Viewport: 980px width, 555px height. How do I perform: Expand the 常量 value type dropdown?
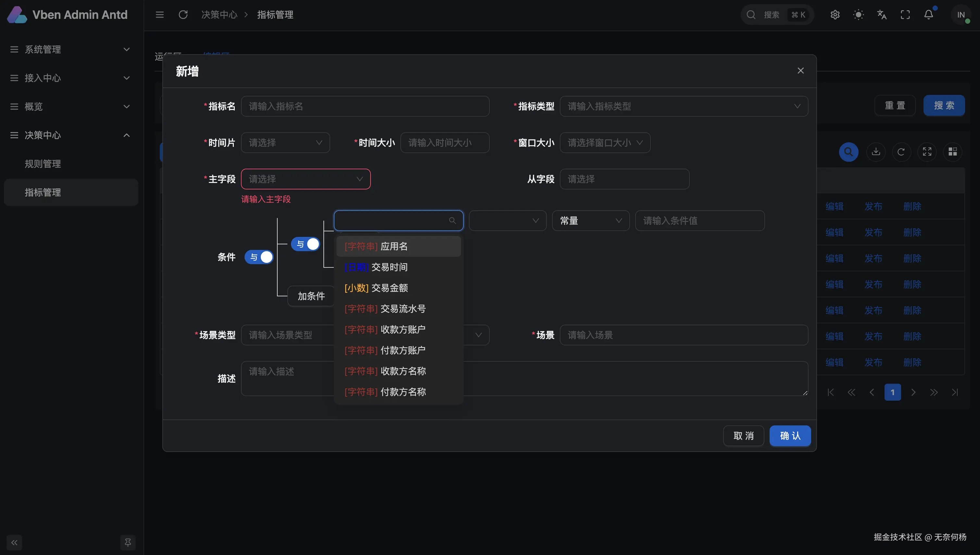[590, 221]
